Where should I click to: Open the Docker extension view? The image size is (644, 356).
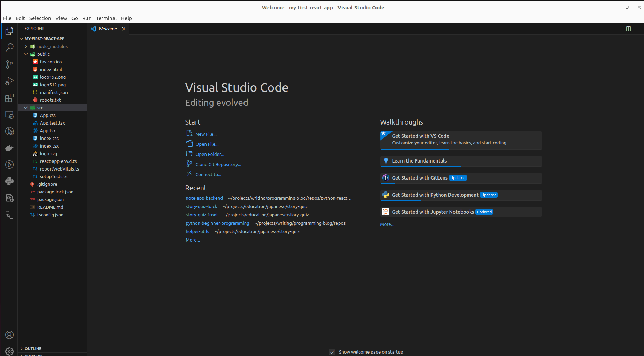pos(9,148)
